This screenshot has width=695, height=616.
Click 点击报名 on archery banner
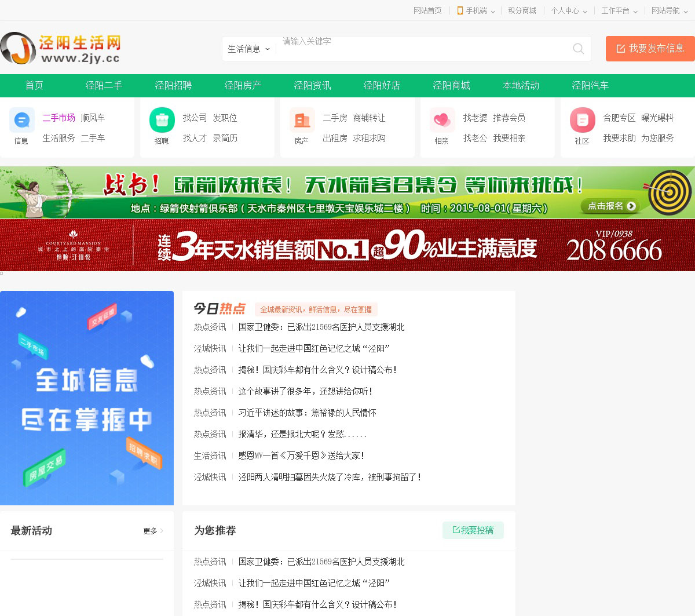(x=611, y=206)
